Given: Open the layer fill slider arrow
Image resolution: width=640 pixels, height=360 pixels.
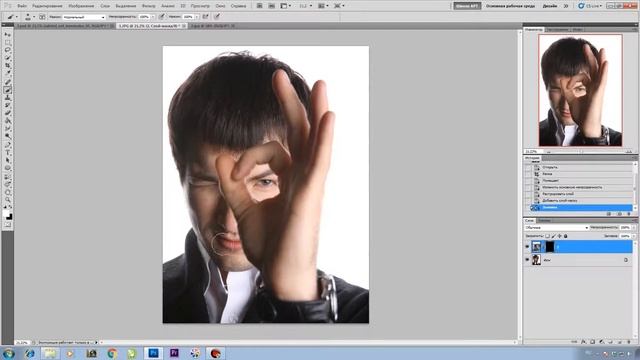Looking at the screenshot, I should pyautogui.click(x=634, y=236).
